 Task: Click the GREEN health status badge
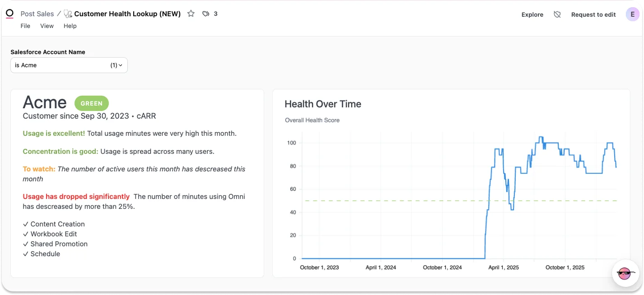(92, 103)
